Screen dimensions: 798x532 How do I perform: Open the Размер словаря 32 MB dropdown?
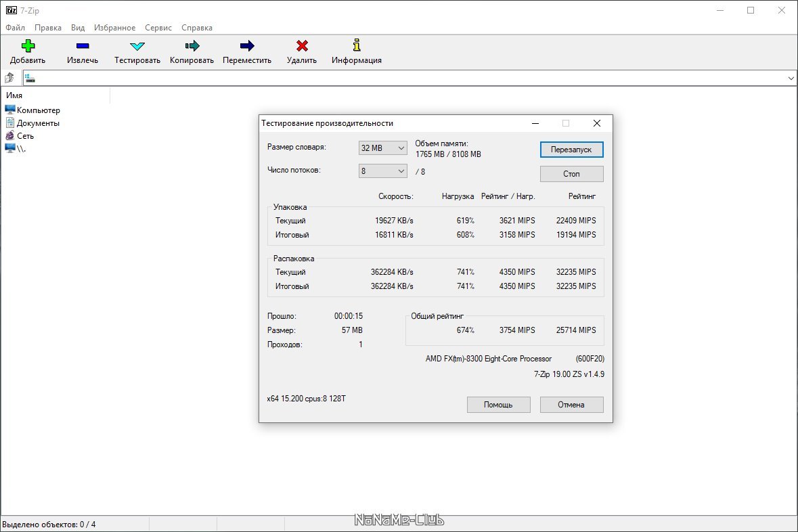pyautogui.click(x=382, y=148)
